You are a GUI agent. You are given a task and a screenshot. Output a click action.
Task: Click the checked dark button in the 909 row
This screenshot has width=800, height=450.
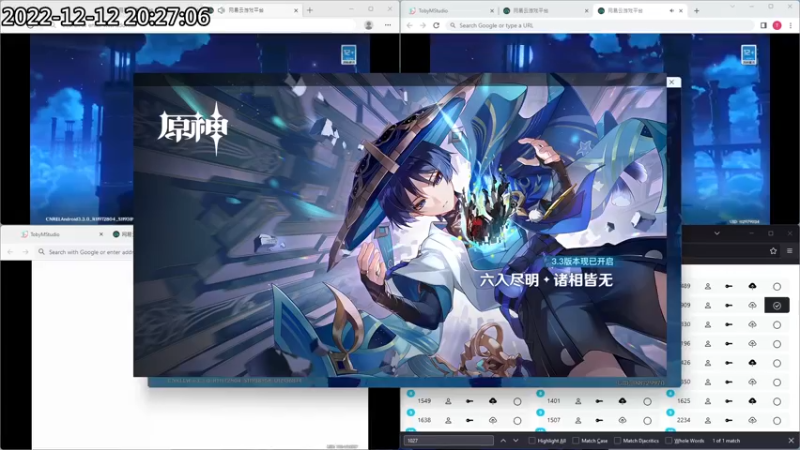[x=777, y=305]
